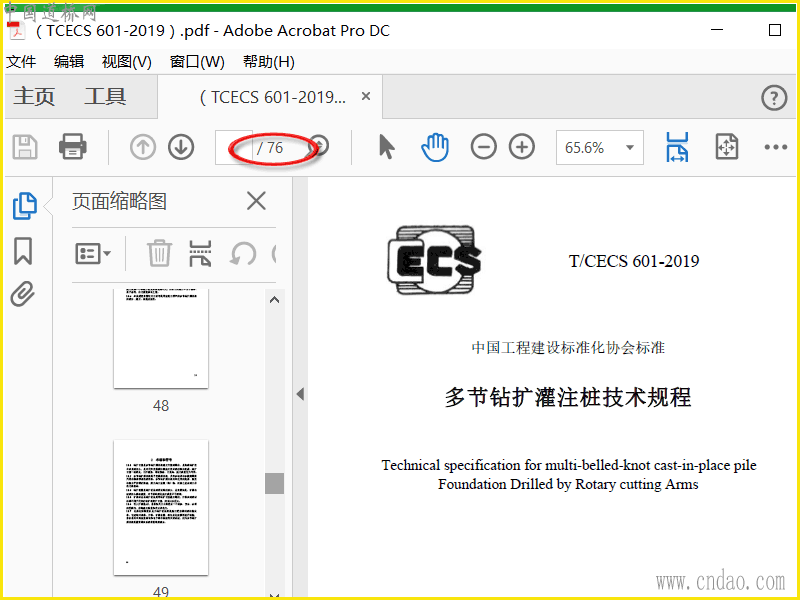The width and height of the screenshot is (800, 600).
Task: Click the CECS logo on the page
Action: [435, 260]
